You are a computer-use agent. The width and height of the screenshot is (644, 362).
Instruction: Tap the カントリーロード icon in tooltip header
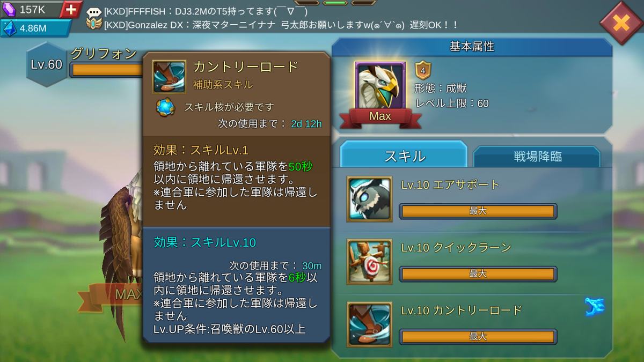pyautogui.click(x=169, y=77)
